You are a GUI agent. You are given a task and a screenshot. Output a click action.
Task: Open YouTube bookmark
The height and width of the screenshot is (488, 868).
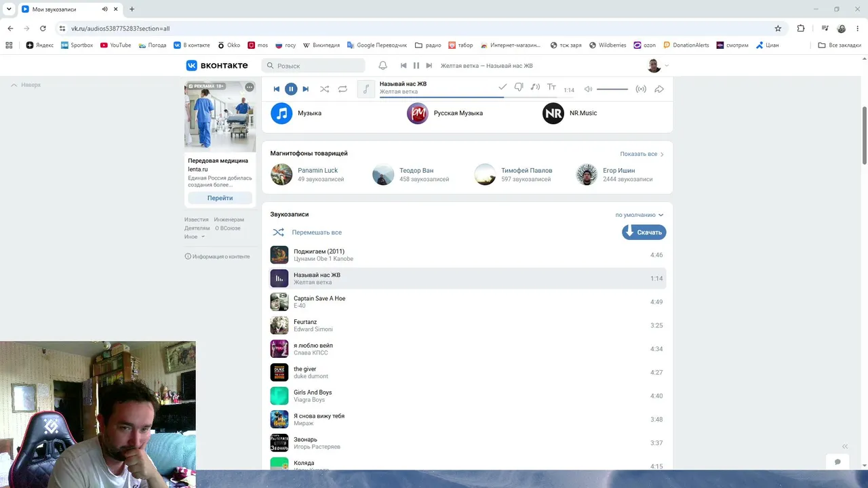115,45
